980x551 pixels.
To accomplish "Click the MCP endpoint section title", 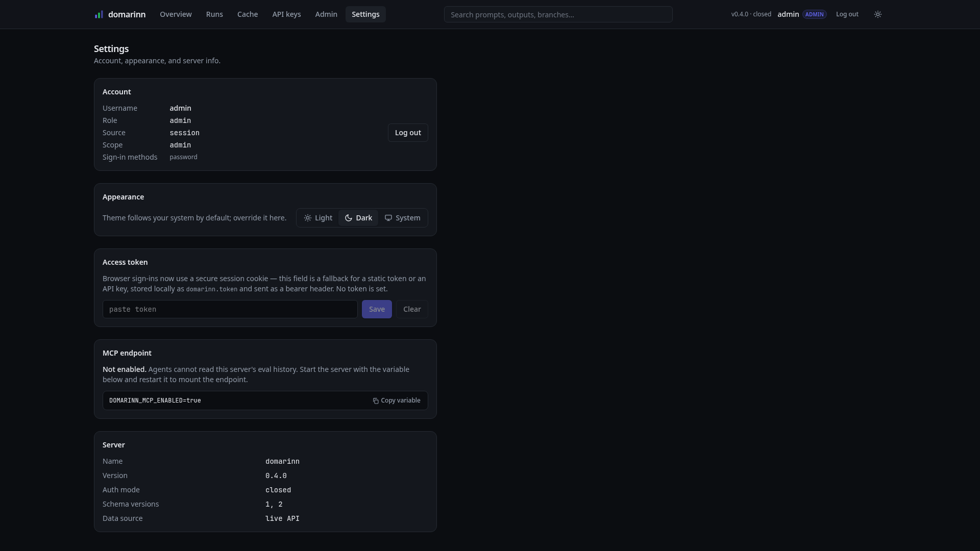I will 127,353.
